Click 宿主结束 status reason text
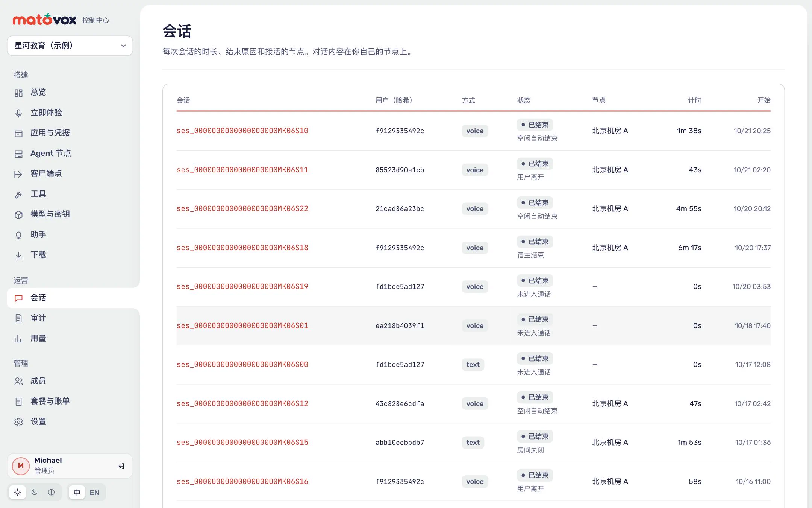The image size is (812, 508). [530, 255]
